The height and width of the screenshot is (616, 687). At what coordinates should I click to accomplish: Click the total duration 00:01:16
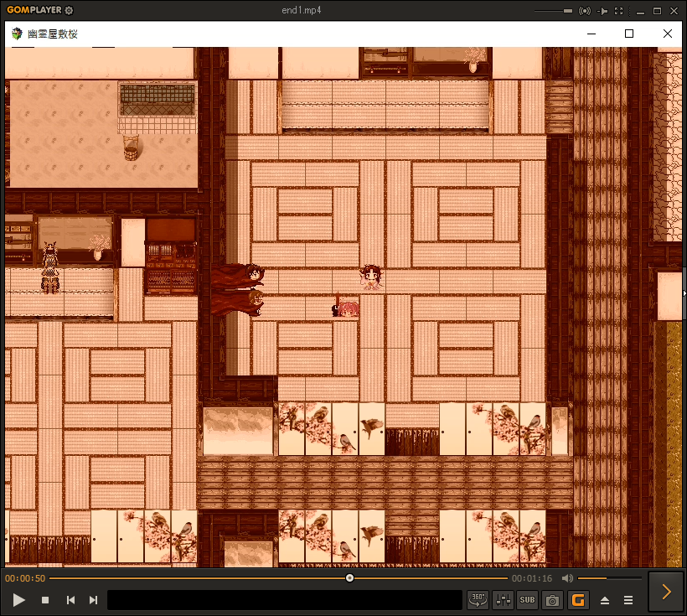coord(532,578)
